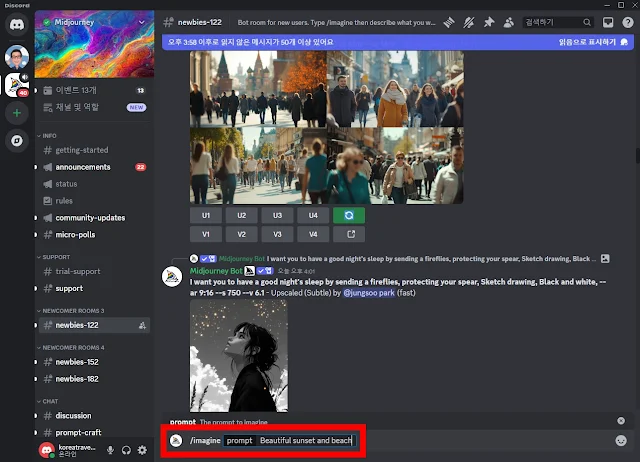Open threads icon in channel header
This screenshot has height=462, width=640.
(449, 22)
